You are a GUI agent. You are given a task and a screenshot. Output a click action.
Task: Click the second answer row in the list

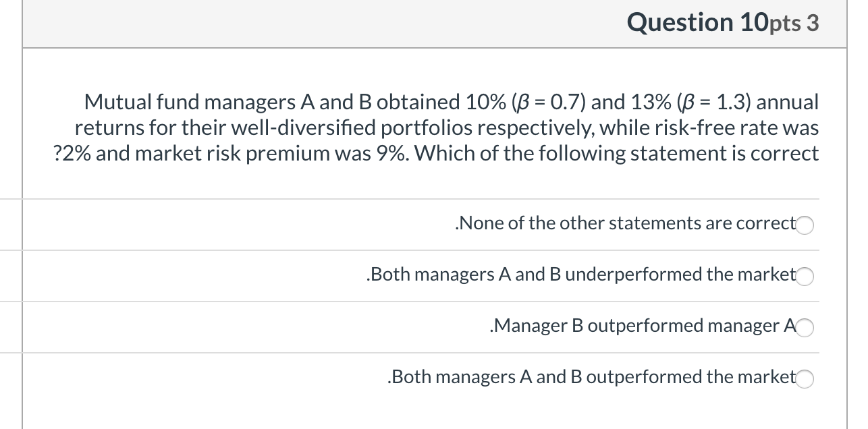pos(432,275)
